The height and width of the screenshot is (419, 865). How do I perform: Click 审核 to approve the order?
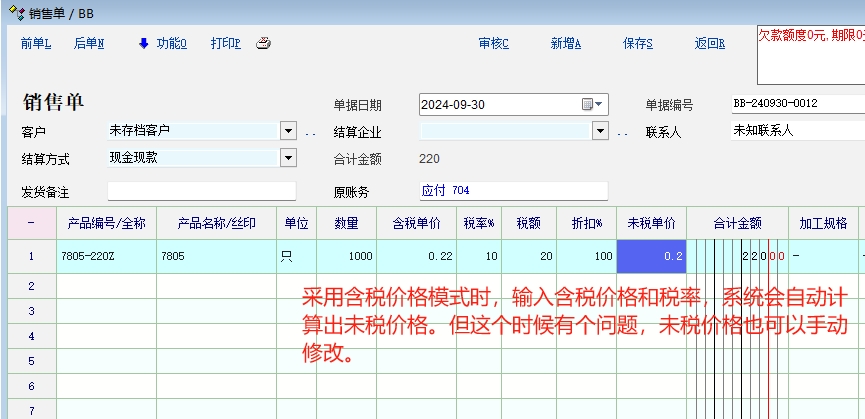pos(494,43)
